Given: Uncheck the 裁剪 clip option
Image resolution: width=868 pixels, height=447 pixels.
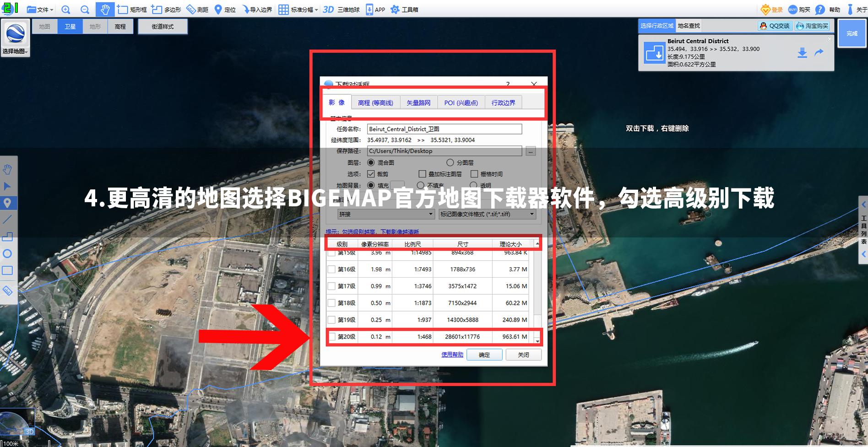Looking at the screenshot, I should (371, 174).
